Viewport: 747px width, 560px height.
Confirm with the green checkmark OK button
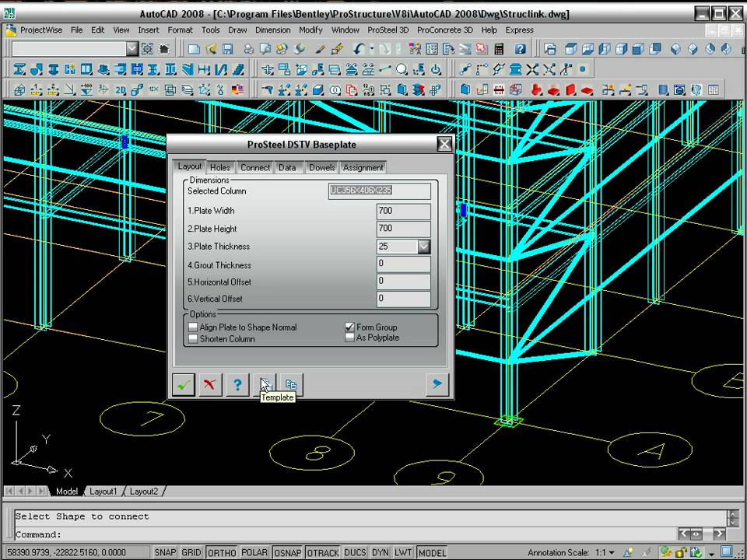(184, 383)
